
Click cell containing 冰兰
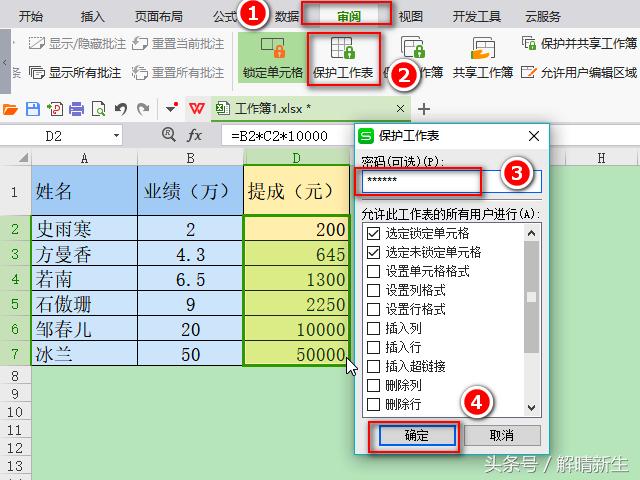coord(84,354)
